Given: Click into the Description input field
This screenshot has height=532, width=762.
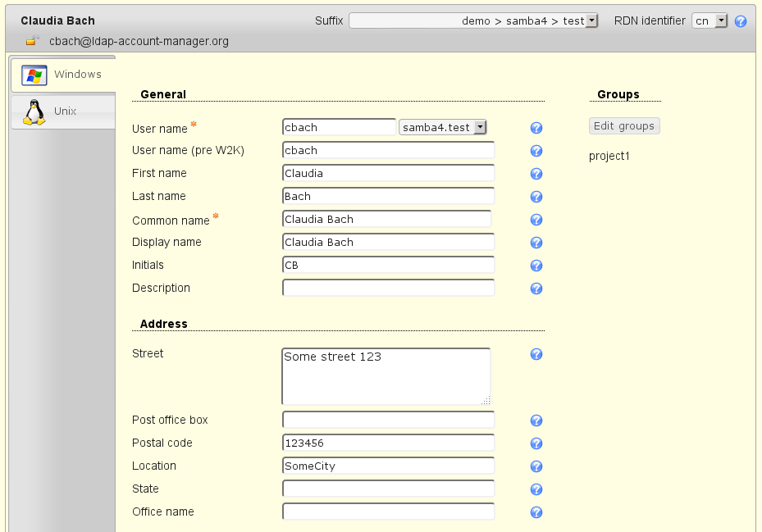Looking at the screenshot, I should (388, 288).
